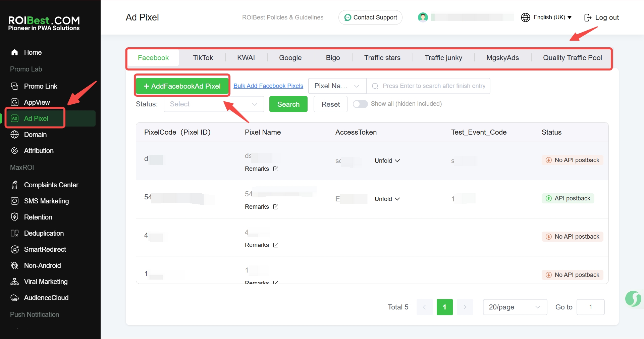Click the user avatar icon in header
The height and width of the screenshot is (339, 644).
coord(423,17)
